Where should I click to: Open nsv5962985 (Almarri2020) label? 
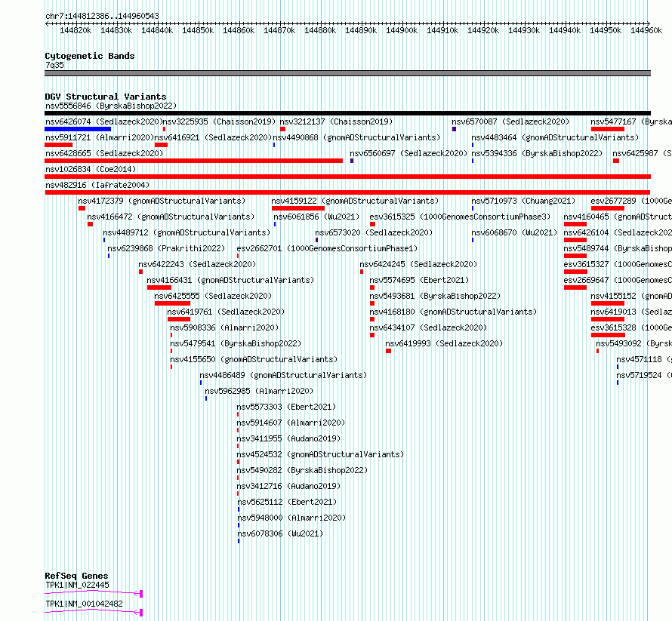tap(259, 391)
